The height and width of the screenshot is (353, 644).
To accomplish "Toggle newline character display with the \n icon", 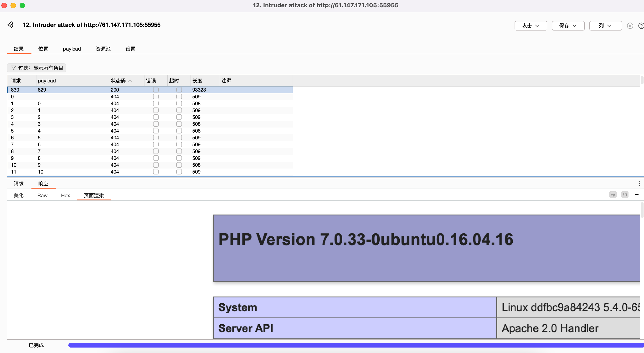I will click(x=625, y=195).
